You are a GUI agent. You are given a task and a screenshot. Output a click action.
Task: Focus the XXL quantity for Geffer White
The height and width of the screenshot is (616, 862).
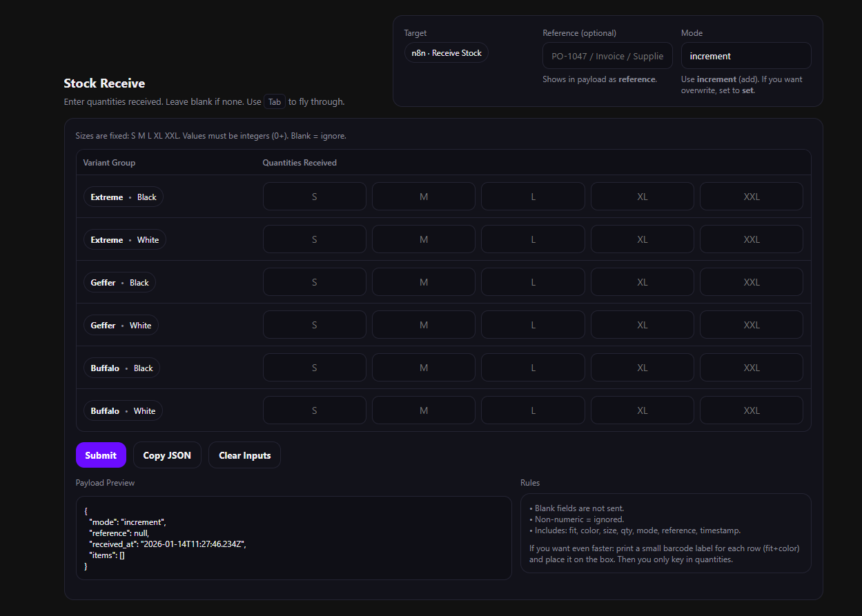point(752,325)
